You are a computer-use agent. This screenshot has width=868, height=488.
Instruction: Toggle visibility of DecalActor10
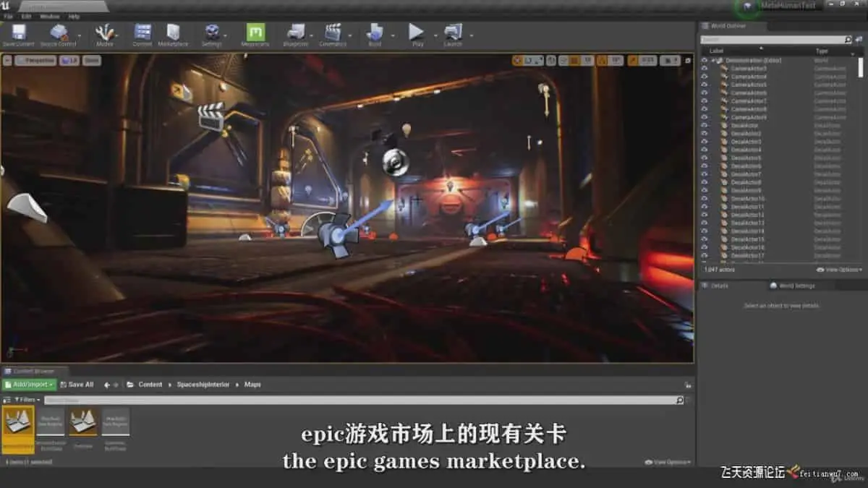705,199
